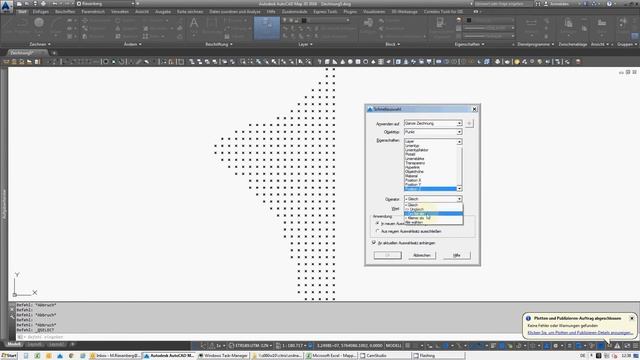Choose '> Größer als' in Operator list

433,213
